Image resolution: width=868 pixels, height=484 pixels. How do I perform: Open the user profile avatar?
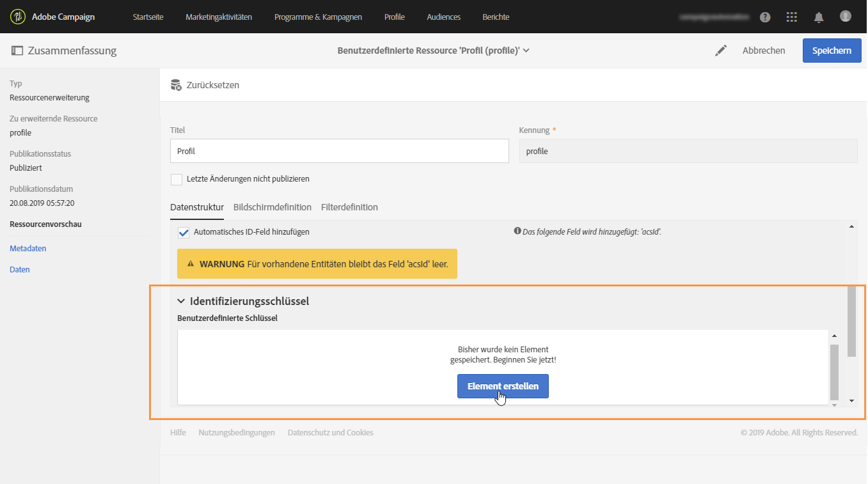pyautogui.click(x=846, y=17)
